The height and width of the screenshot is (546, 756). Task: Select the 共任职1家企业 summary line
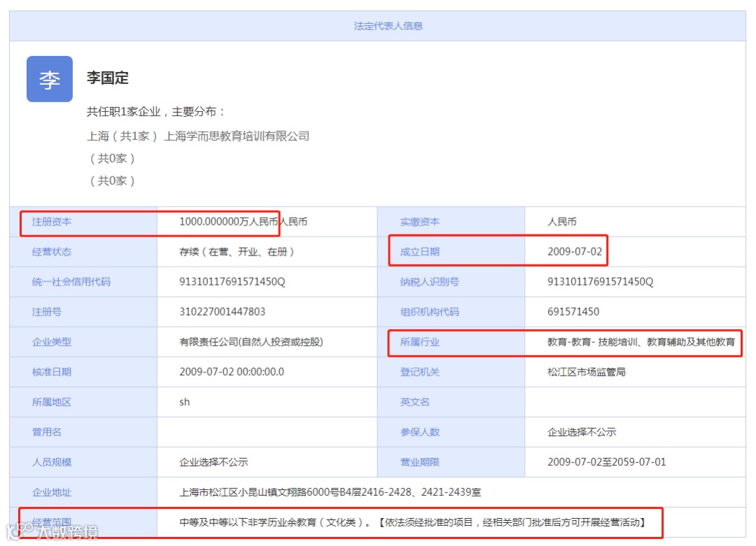(x=155, y=112)
